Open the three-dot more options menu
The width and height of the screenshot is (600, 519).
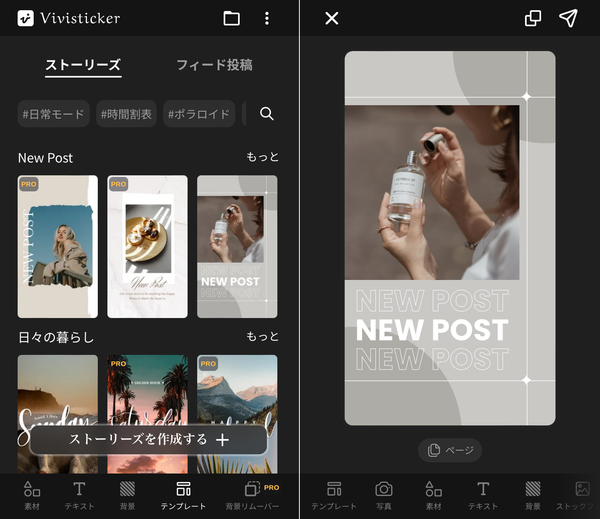[x=267, y=18]
